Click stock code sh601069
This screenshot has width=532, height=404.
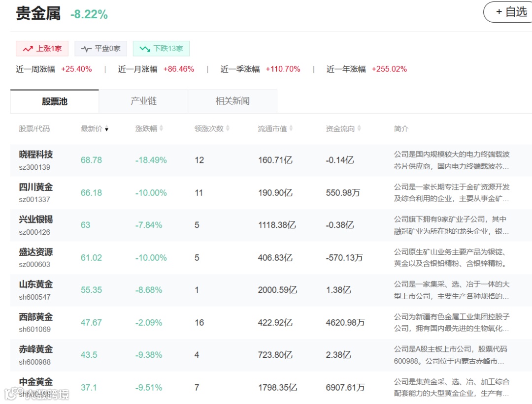[x=34, y=329]
